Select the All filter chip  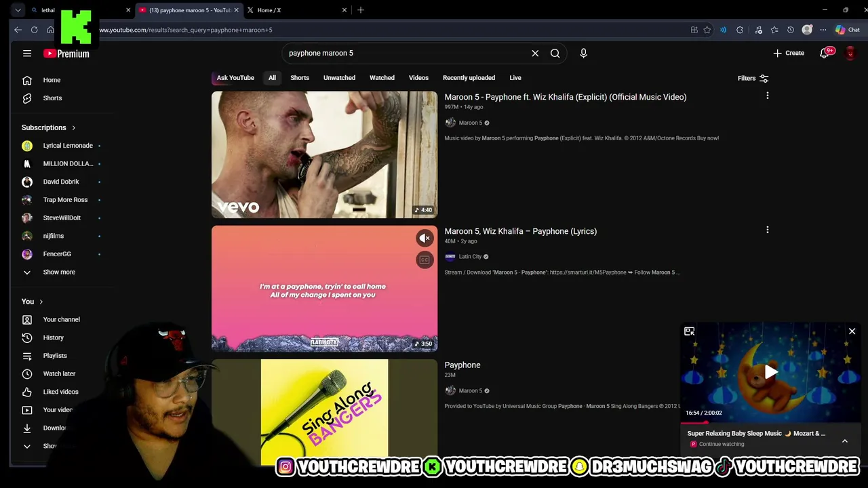[x=272, y=78]
